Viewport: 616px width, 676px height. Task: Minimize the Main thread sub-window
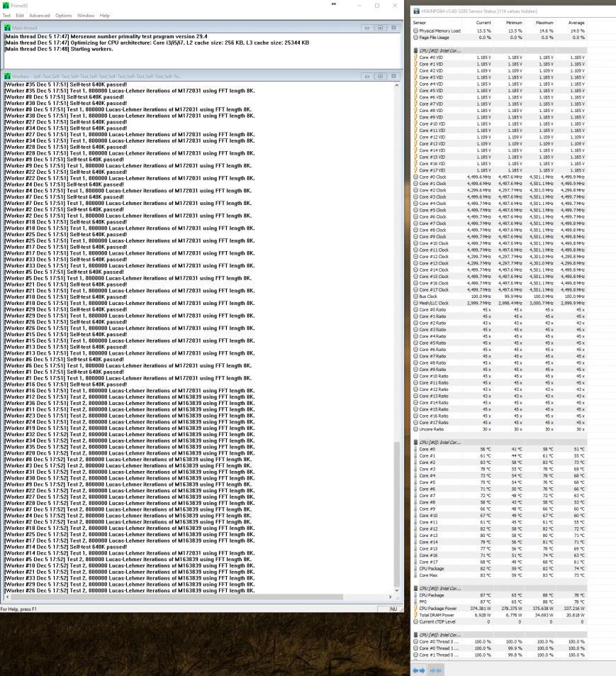click(x=367, y=28)
